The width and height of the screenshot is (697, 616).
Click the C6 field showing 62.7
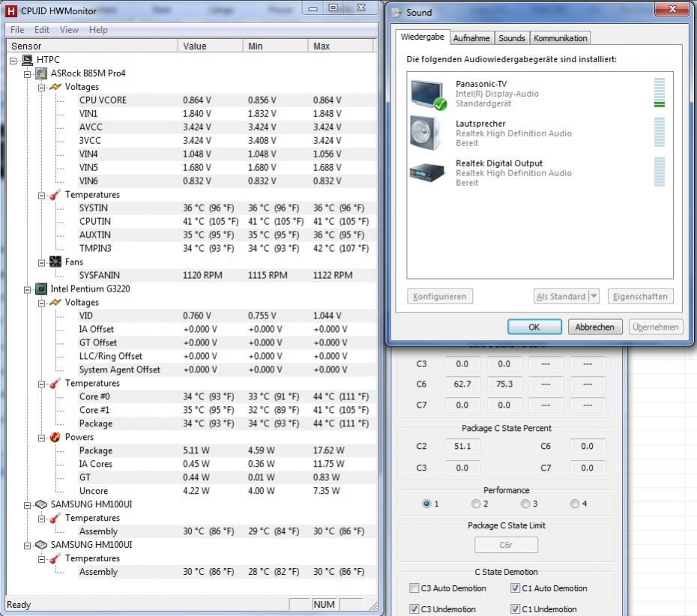462,384
